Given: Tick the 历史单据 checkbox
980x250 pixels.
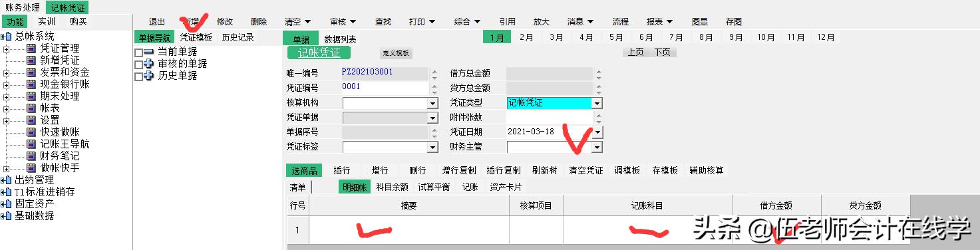Looking at the screenshot, I should coord(138,76).
